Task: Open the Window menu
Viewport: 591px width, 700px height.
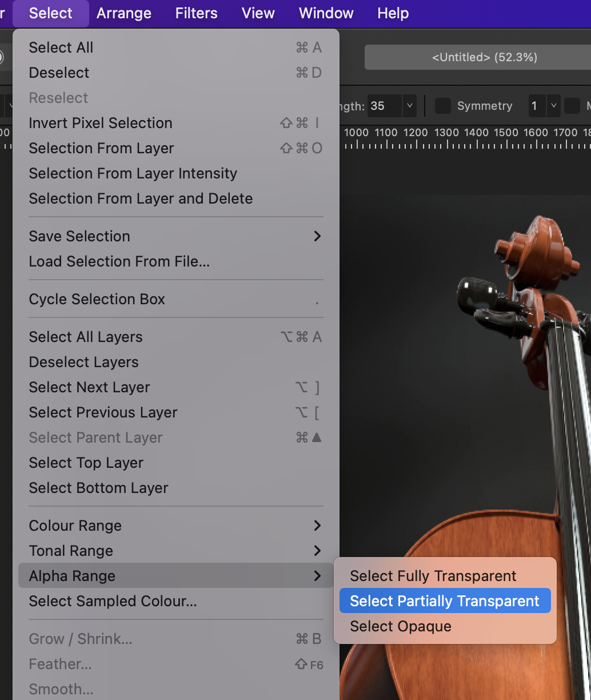Action: (325, 13)
